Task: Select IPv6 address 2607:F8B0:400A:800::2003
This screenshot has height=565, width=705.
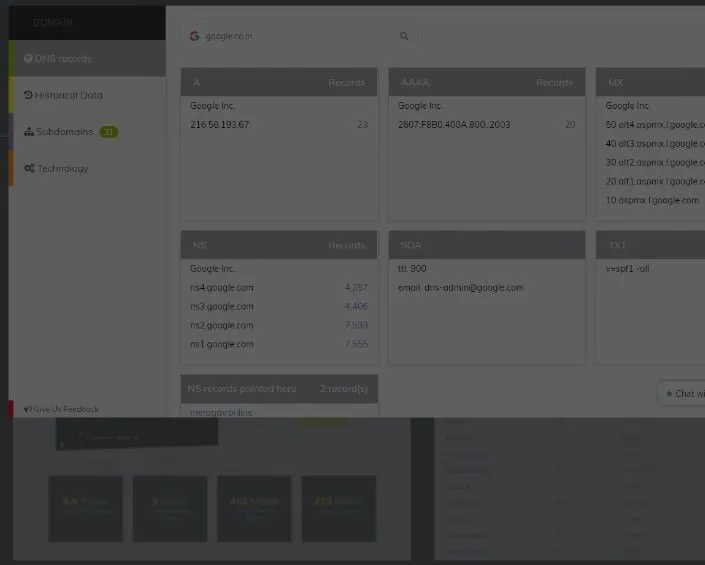Action: [454, 125]
